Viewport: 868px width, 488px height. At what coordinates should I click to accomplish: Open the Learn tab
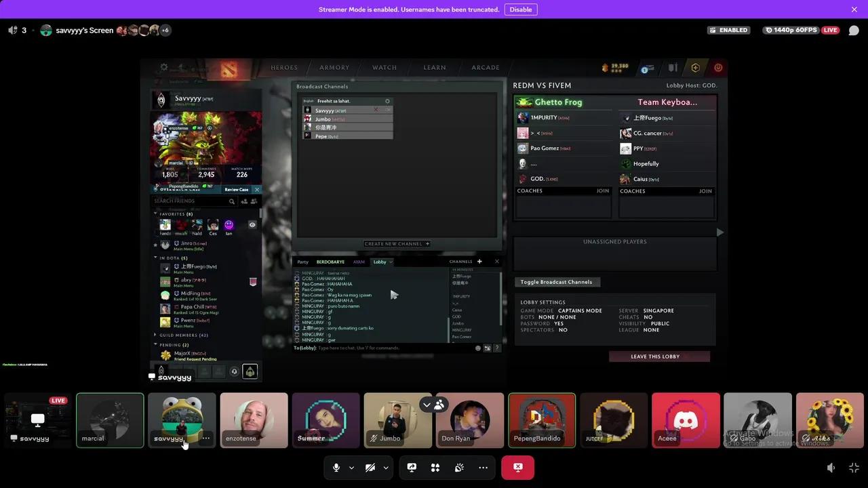(435, 68)
